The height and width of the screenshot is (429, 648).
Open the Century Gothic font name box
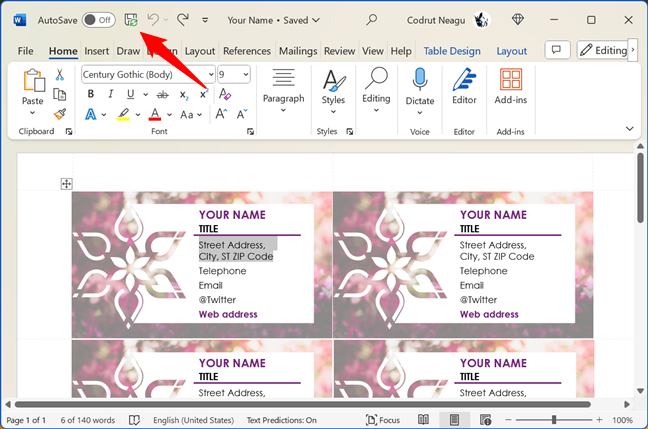click(x=148, y=74)
